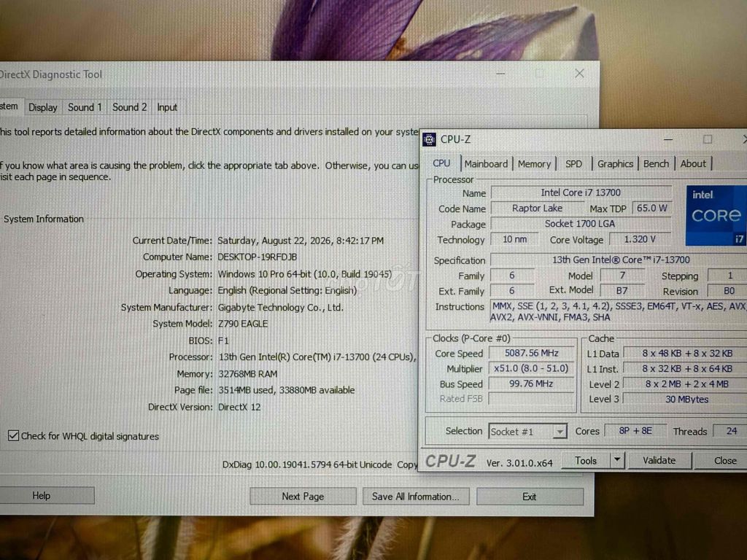The image size is (747, 560).
Task: Open the Sound 2 tab
Action: tap(129, 107)
